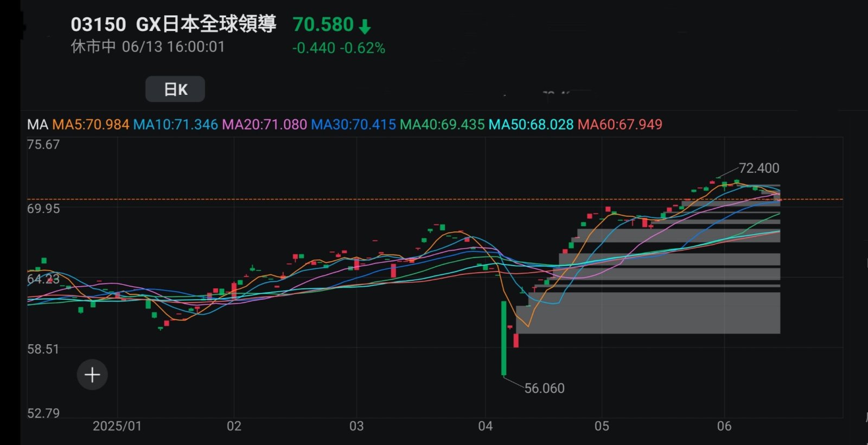Click market status 休市中
This screenshot has height=445, width=868.
pyautogui.click(x=93, y=47)
